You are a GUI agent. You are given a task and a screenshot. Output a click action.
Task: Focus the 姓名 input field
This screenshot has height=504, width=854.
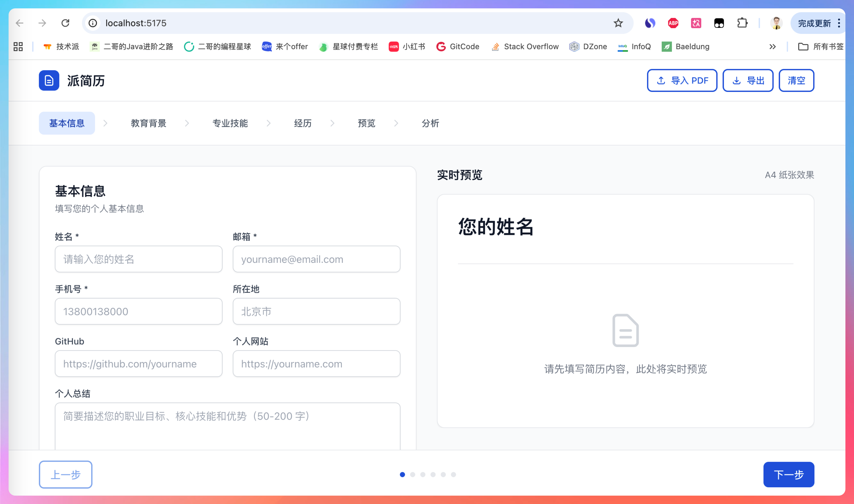[139, 259]
